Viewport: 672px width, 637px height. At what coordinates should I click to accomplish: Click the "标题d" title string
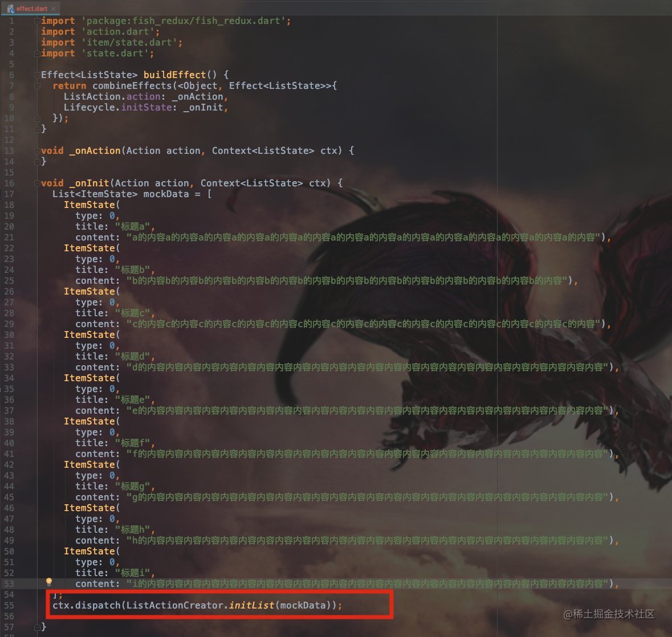coord(132,357)
